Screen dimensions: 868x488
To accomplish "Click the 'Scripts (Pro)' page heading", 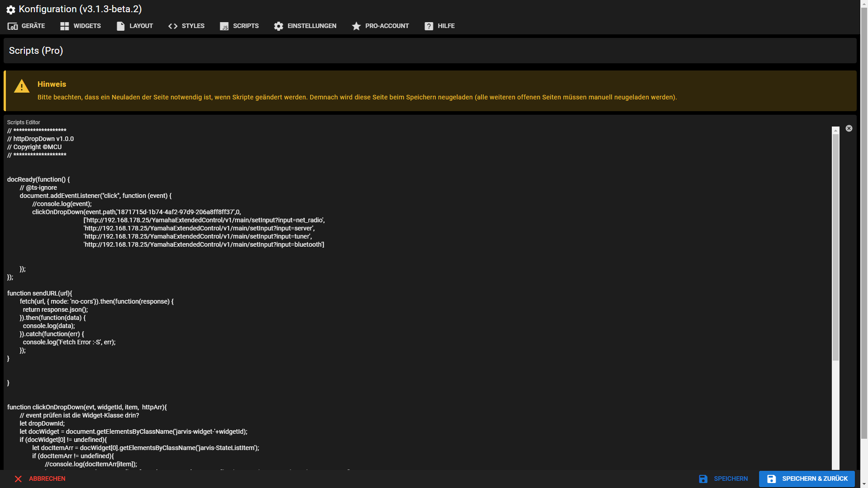I will pyautogui.click(x=36, y=51).
